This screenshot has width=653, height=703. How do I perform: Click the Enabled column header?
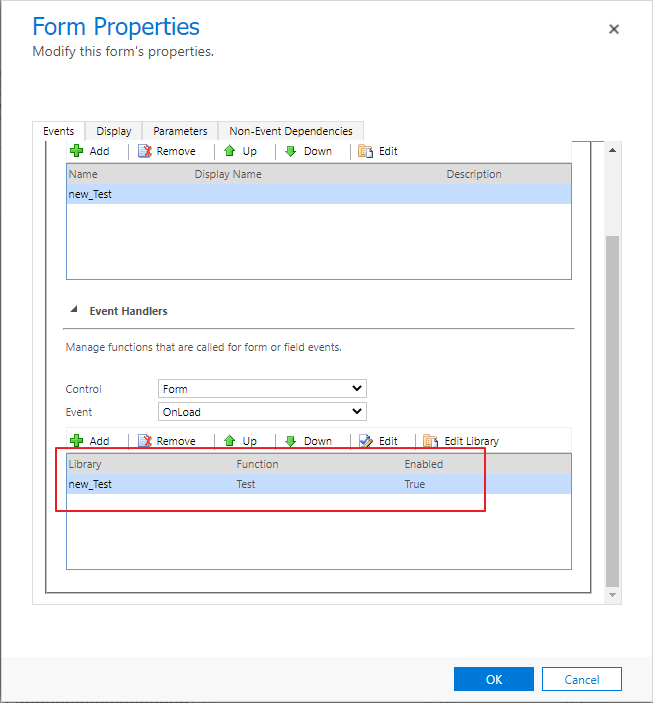tap(423, 464)
